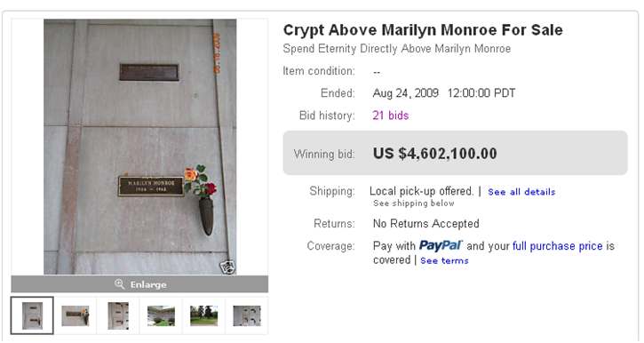Select the close-up plaque with flowers thumbnail

(x=76, y=315)
